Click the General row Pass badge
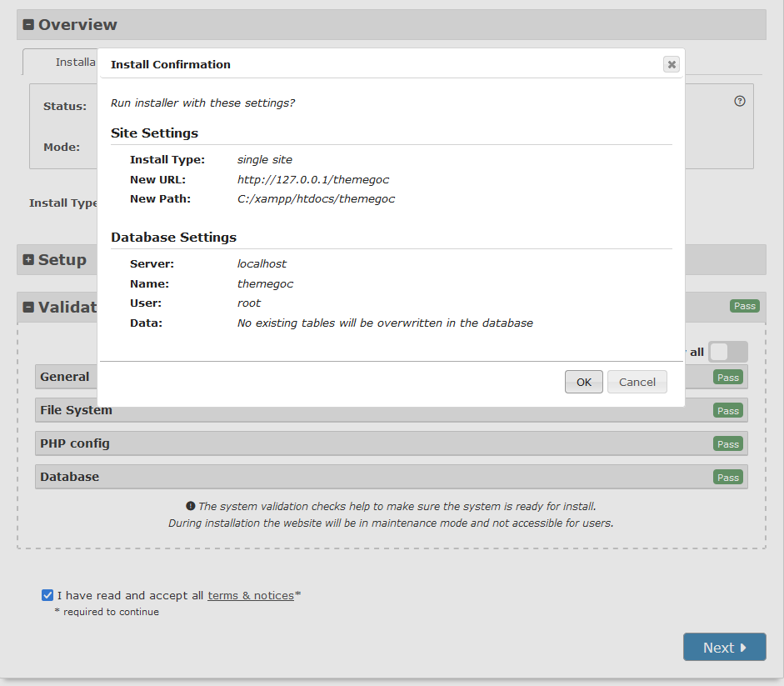The height and width of the screenshot is (686, 784). pyautogui.click(x=728, y=378)
